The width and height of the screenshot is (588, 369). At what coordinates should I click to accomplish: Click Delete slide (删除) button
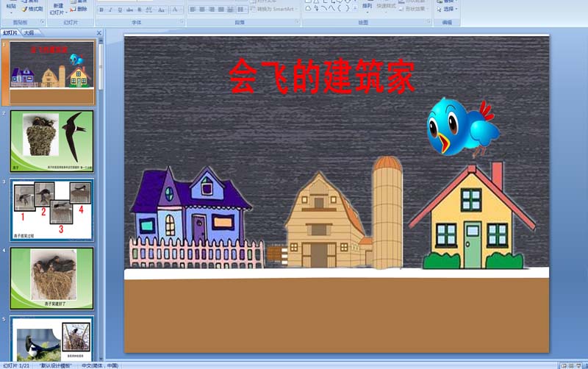[x=79, y=9]
